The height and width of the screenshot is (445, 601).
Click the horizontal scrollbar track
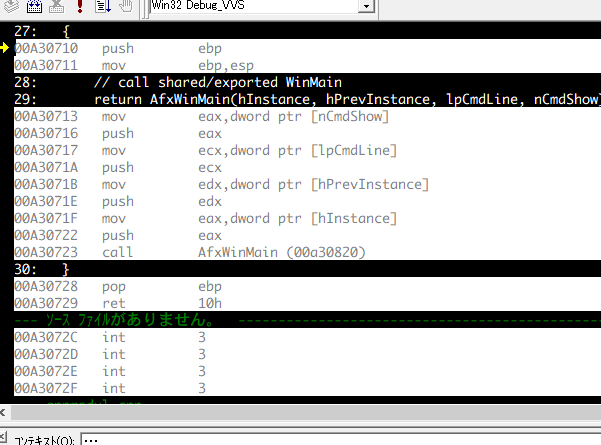click(x=306, y=413)
